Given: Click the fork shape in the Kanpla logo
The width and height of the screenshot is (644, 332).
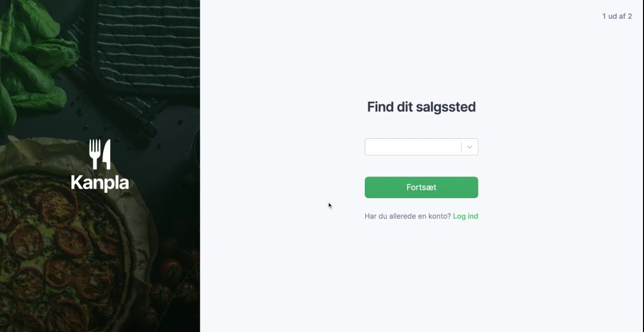Looking at the screenshot, I should (95, 154).
